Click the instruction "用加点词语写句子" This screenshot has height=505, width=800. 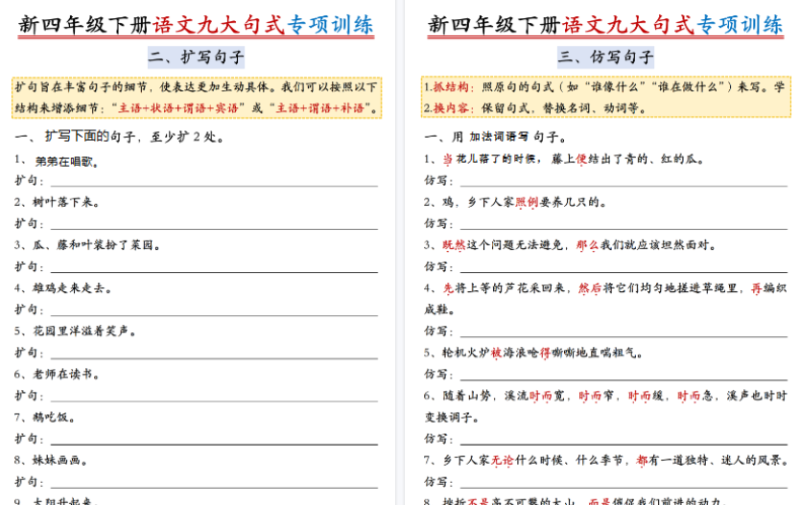click(509, 137)
